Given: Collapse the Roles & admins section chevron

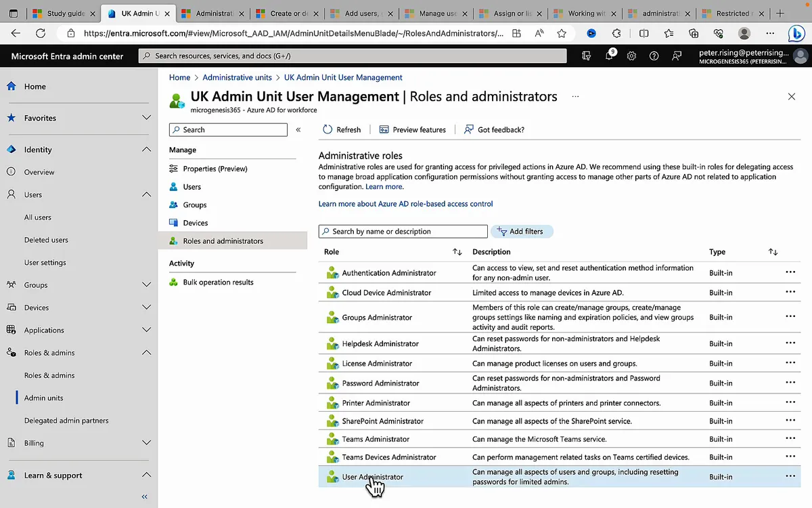Looking at the screenshot, I should tap(146, 353).
